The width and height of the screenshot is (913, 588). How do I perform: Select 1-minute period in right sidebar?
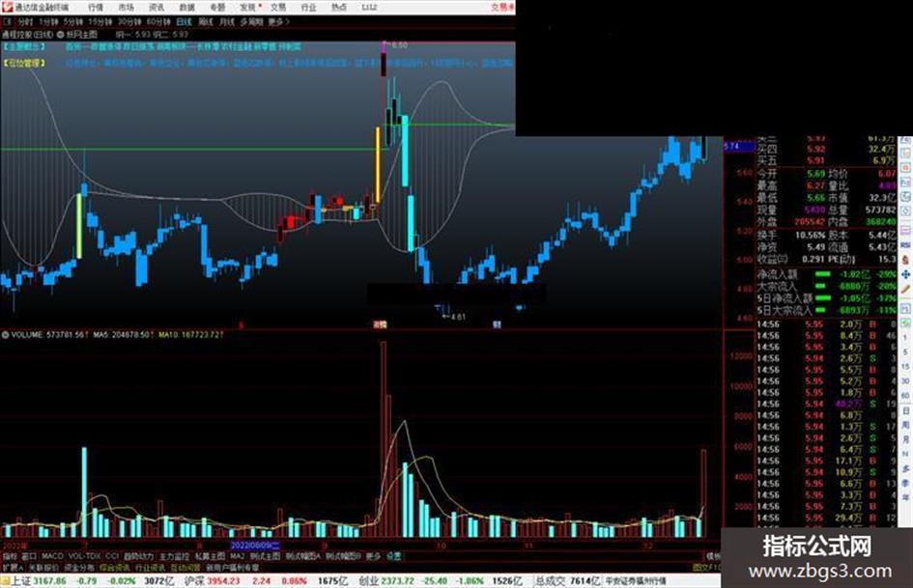pos(905,338)
